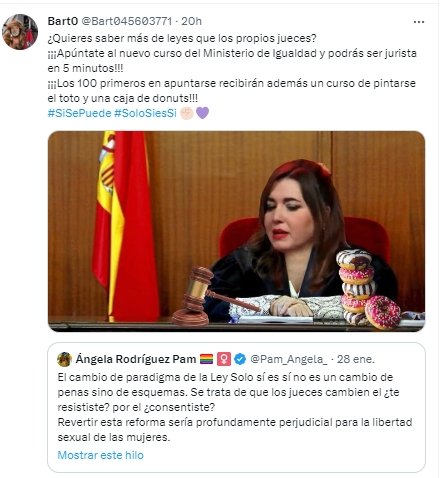This screenshot has width=442, height=478.
Task: Click the Ángela Rodríguez Pam display name
Action: (x=136, y=359)
